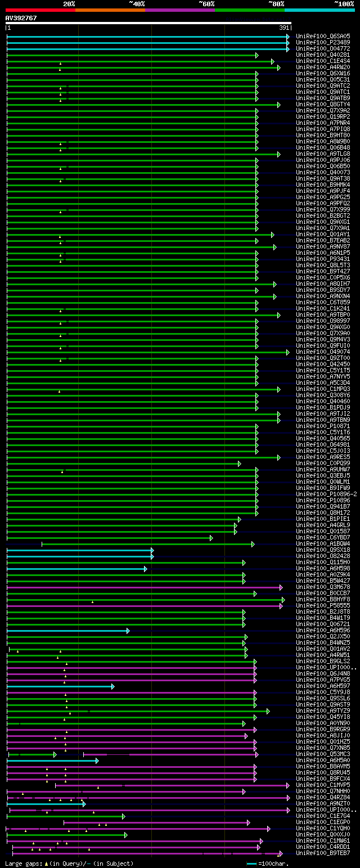Click hit label UniRef100_P93431
The width and height of the screenshot is (360, 868).
[323, 259]
